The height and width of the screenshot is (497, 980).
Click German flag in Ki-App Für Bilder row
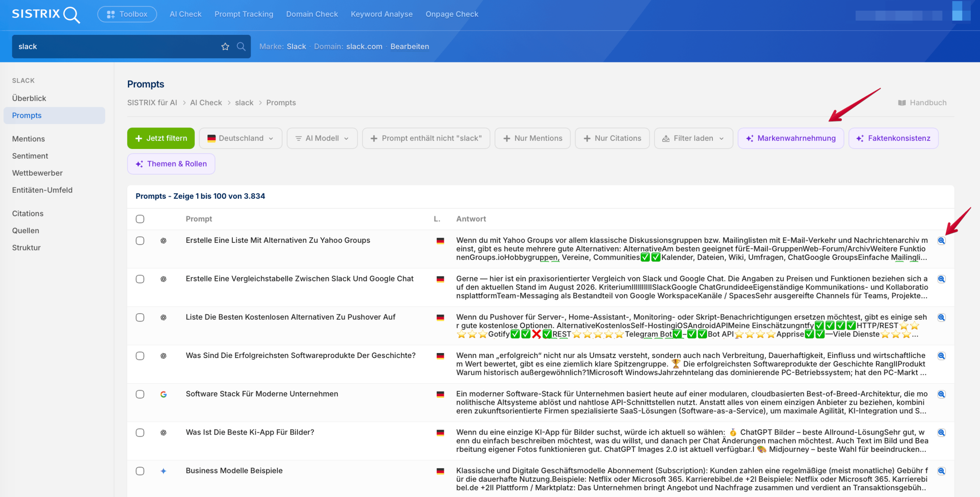[x=440, y=432]
